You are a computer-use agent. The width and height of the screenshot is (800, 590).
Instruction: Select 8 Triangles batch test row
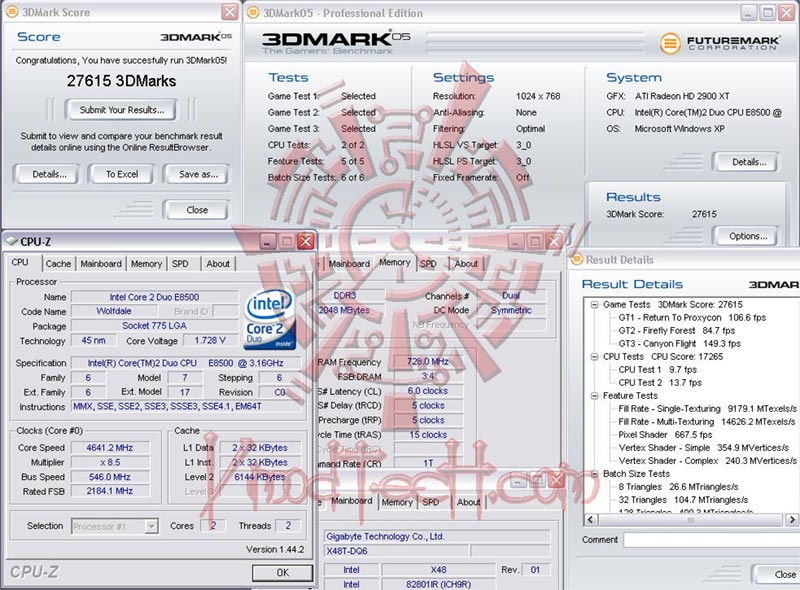pyautogui.click(x=678, y=487)
